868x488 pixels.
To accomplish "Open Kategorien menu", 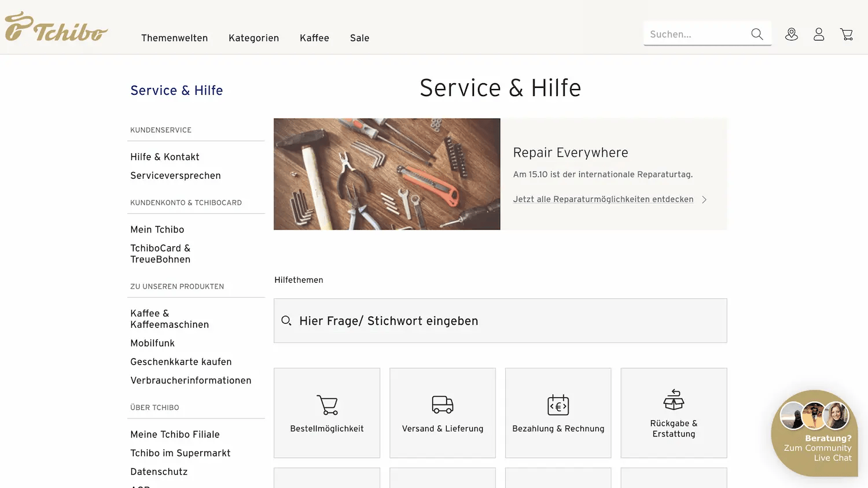I will 253,38.
